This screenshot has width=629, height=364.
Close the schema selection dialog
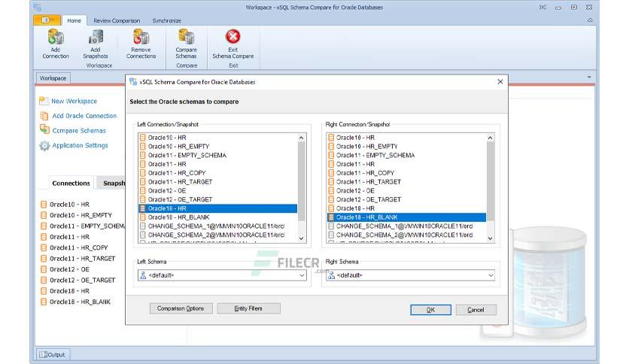[500, 82]
